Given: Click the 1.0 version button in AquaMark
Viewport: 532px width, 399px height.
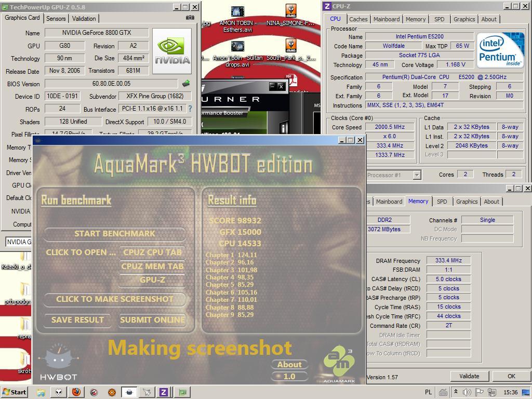Looking at the screenshot, I should tap(289, 377).
